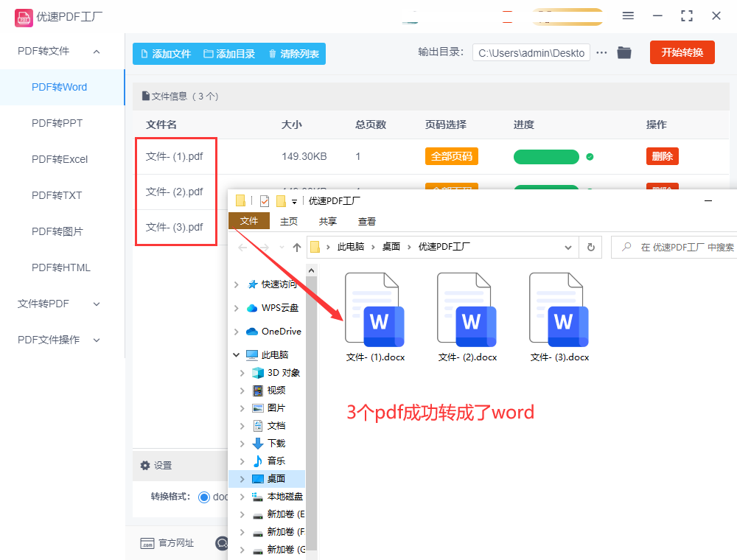Expand OneDrive in navigation tree
737x560 pixels.
point(237,332)
